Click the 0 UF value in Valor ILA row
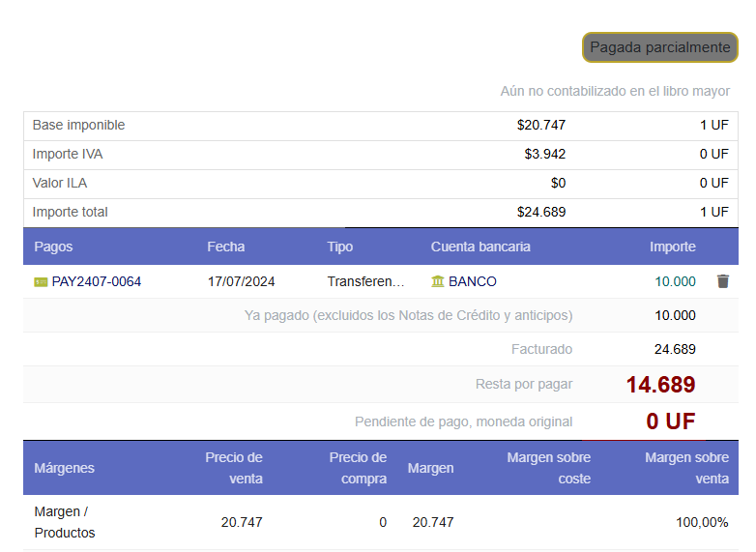The image size is (756, 552). pos(714,183)
